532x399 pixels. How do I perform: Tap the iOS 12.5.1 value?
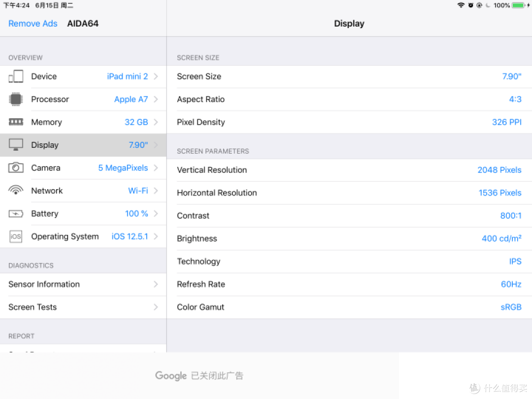click(130, 236)
